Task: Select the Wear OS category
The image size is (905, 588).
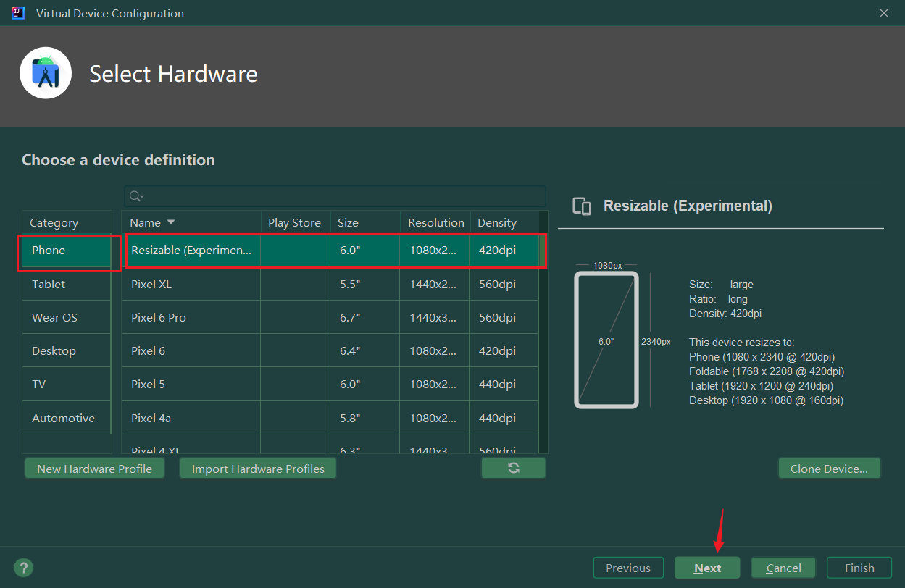Action: point(66,317)
